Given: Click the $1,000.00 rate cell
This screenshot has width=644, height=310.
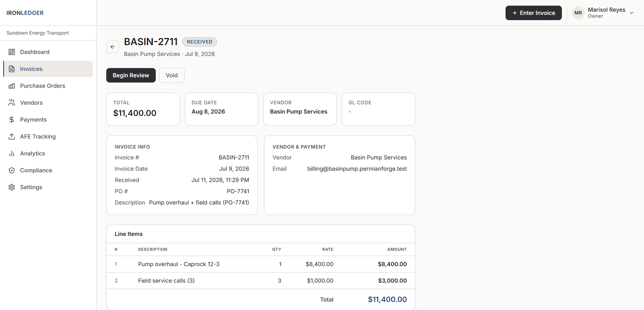Looking at the screenshot, I should [x=320, y=281].
